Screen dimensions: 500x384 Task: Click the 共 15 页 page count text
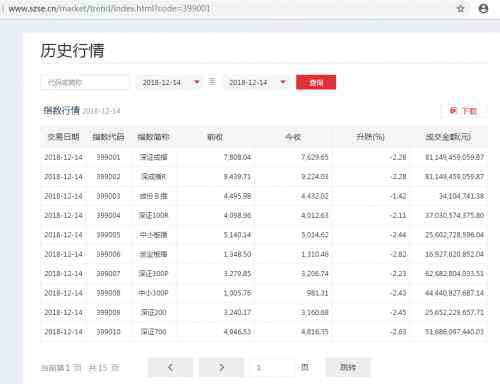[104, 368]
